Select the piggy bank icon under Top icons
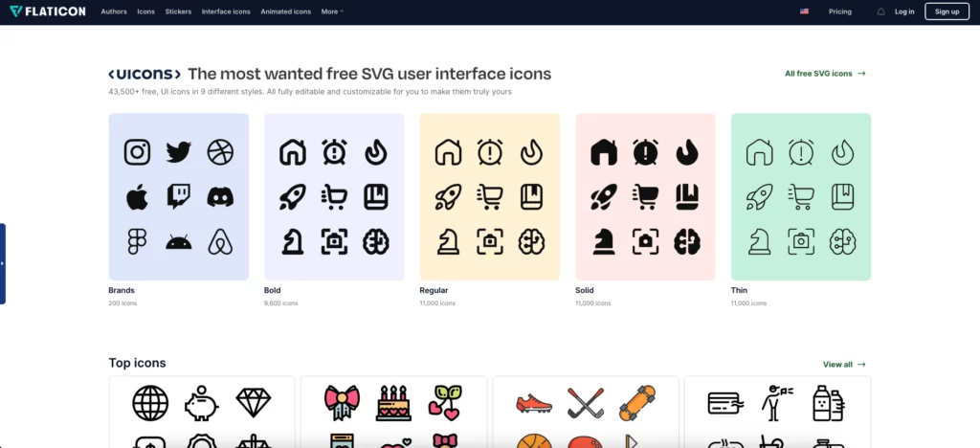The height and width of the screenshot is (448, 980). (201, 404)
